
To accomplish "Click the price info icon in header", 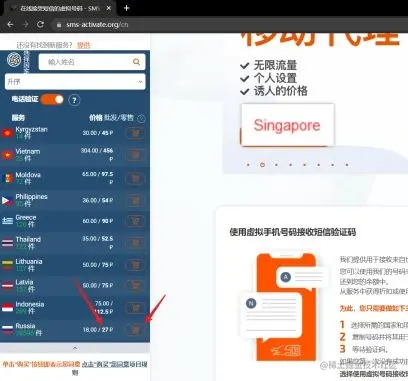I will [x=141, y=118].
